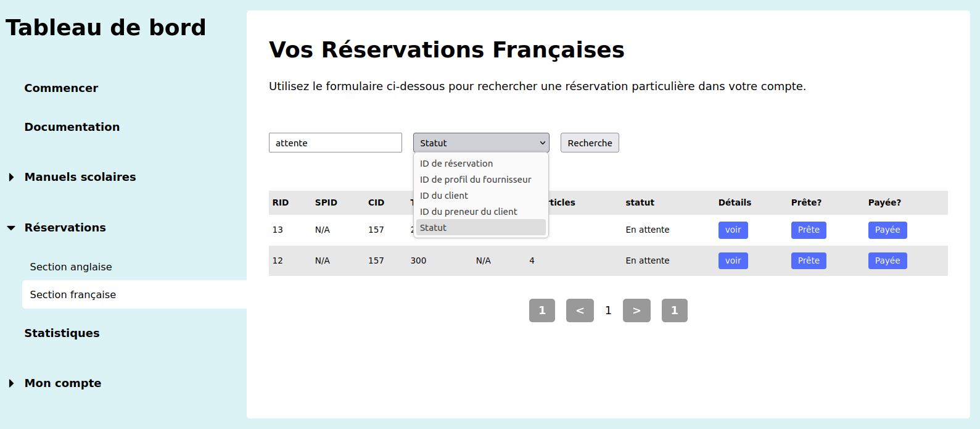The width and height of the screenshot is (980, 429).
Task: Click the CID column header
Action: tap(376, 202)
